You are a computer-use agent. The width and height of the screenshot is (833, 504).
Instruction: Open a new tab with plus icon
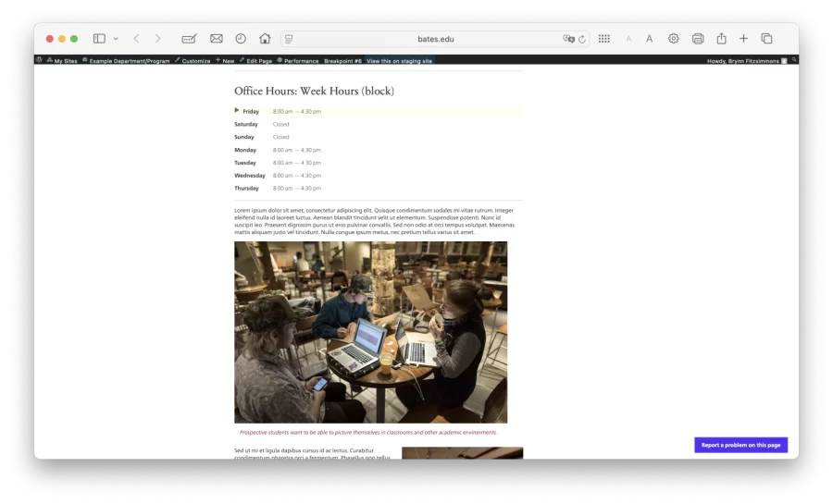[744, 38]
